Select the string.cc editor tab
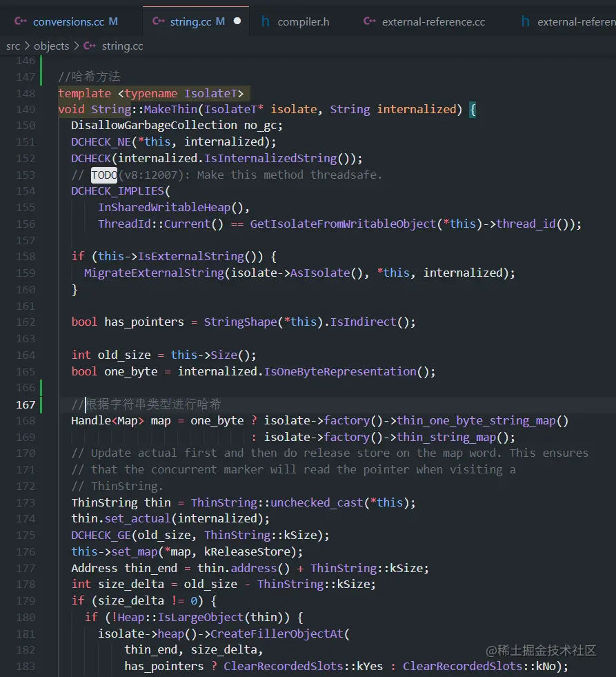 195,21
